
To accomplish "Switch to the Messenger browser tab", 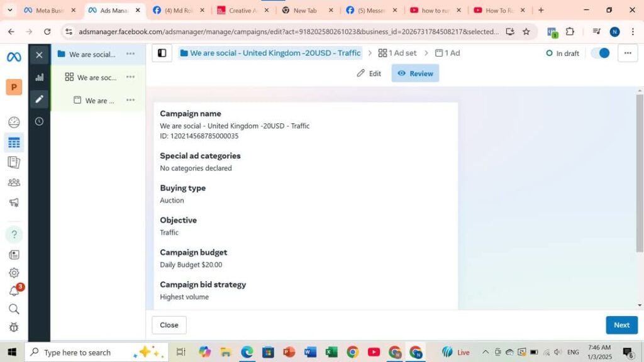I will 372,10.
